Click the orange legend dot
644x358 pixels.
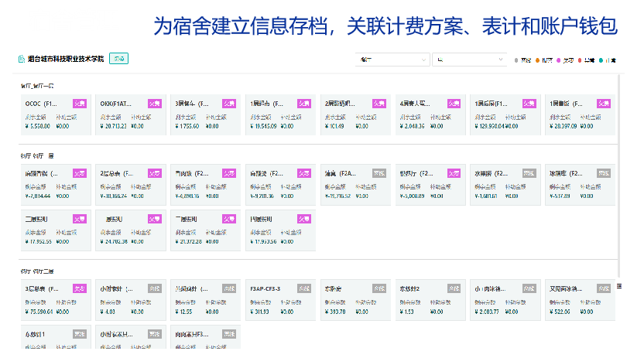click(537, 60)
